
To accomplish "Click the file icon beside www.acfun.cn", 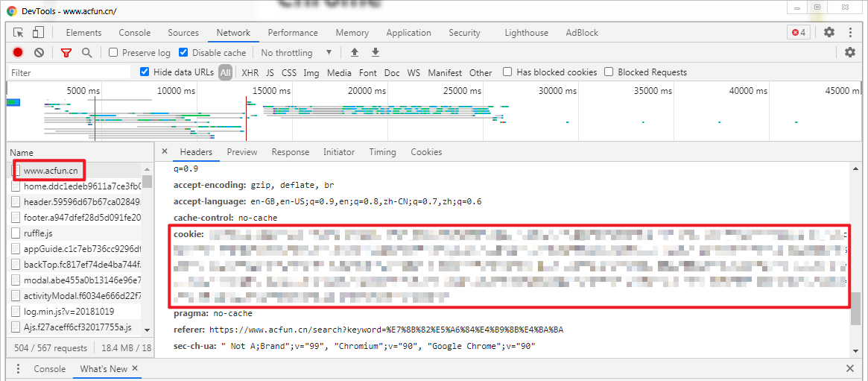I will (x=16, y=171).
